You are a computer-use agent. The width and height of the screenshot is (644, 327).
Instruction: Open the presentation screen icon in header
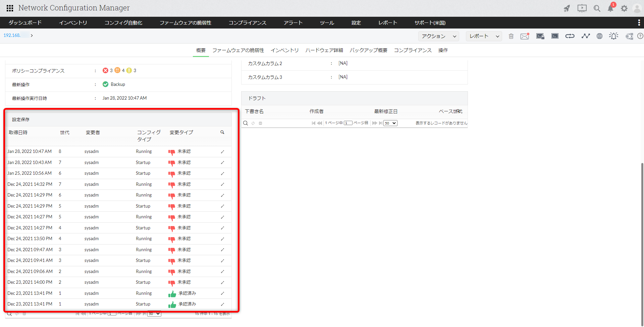click(582, 8)
